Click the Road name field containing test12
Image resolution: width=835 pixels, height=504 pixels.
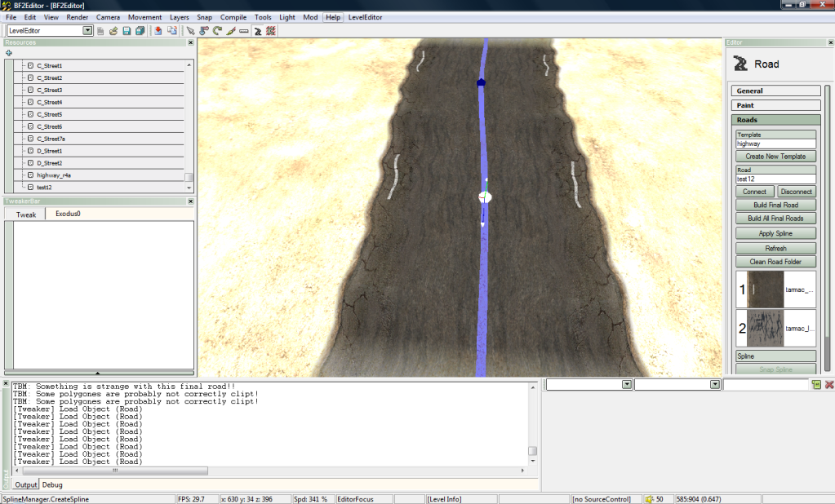coord(775,179)
